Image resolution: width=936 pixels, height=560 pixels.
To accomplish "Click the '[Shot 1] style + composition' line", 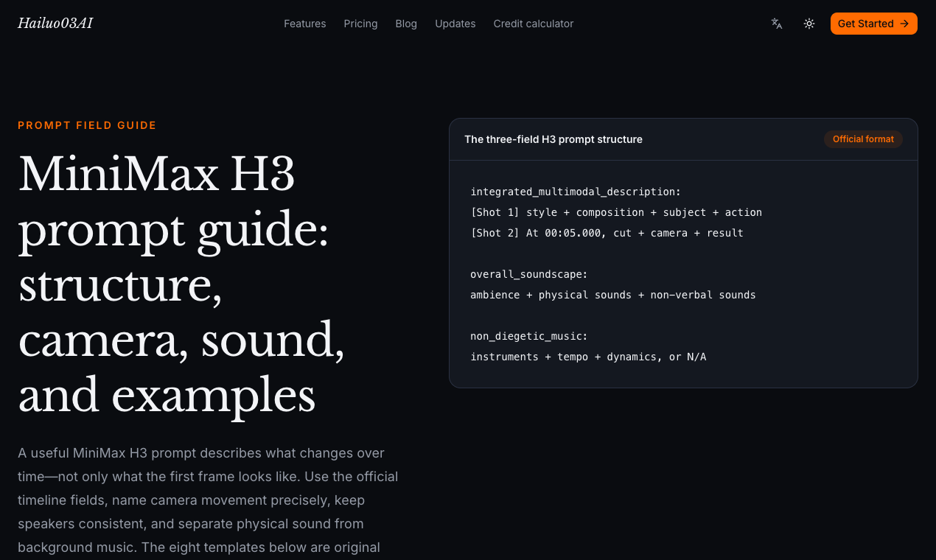I will point(616,212).
